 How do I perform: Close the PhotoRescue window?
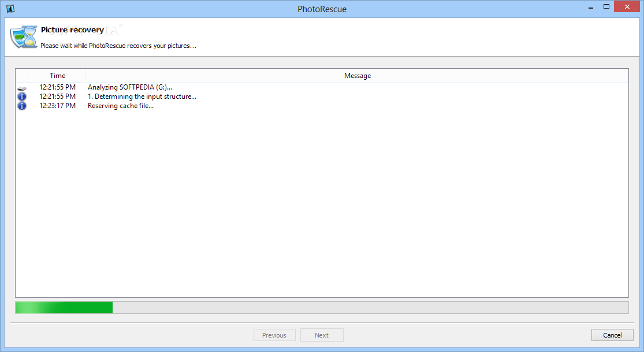tap(627, 6)
